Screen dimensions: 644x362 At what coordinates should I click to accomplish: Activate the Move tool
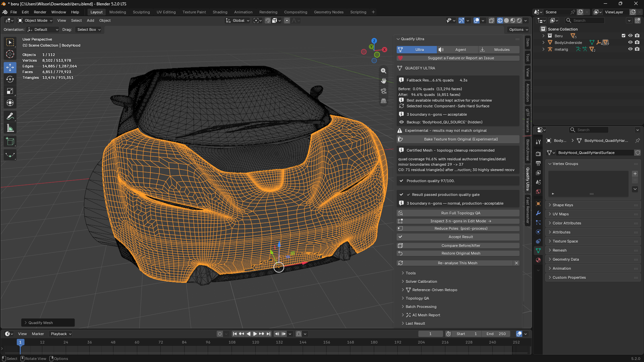10,67
